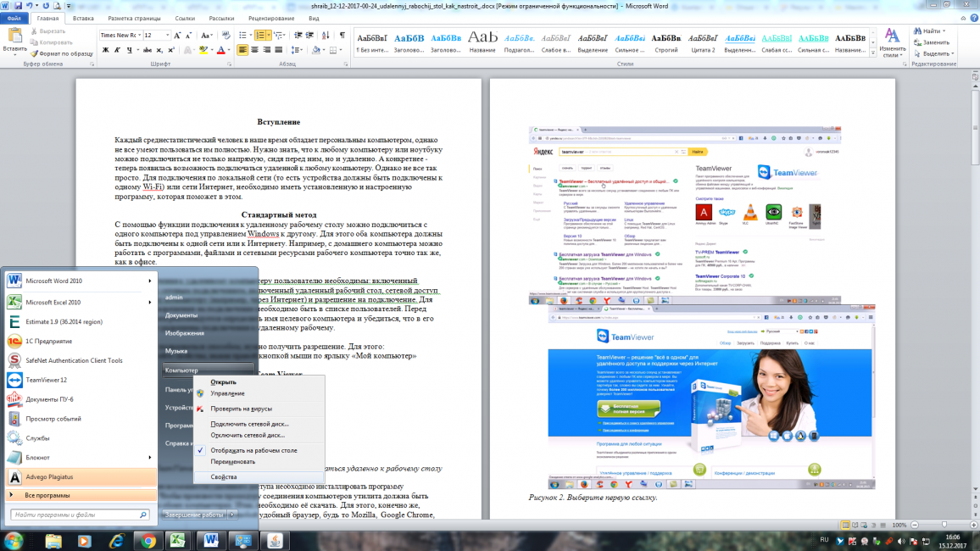980x551 pixels.
Task: Click the subscript icon
Action: pyautogui.click(x=159, y=50)
